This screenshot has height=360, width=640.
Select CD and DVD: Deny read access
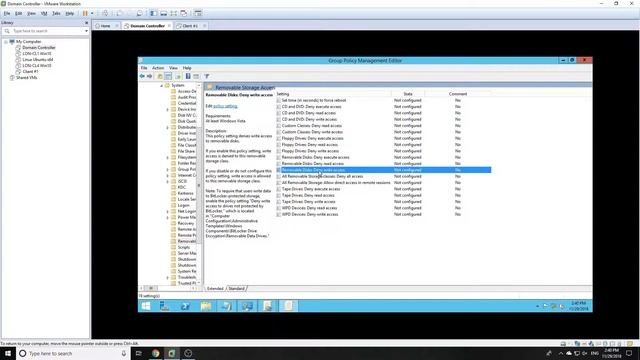(309, 113)
